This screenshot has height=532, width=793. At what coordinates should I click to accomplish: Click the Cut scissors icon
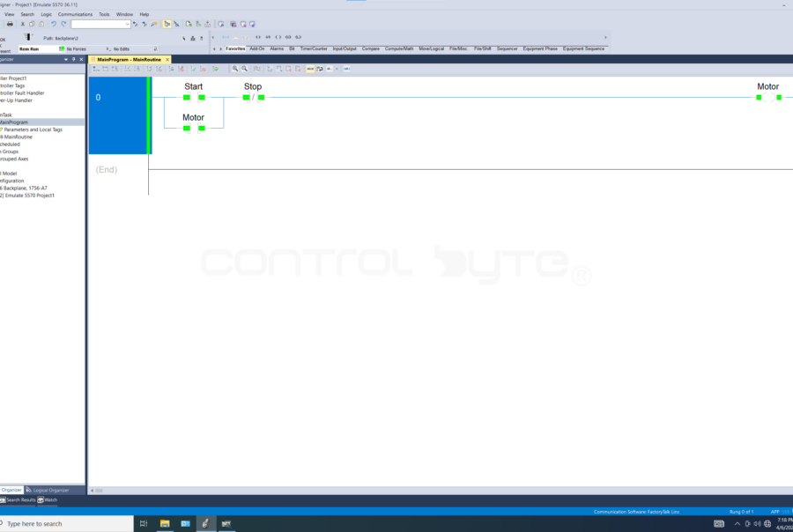coord(22,24)
